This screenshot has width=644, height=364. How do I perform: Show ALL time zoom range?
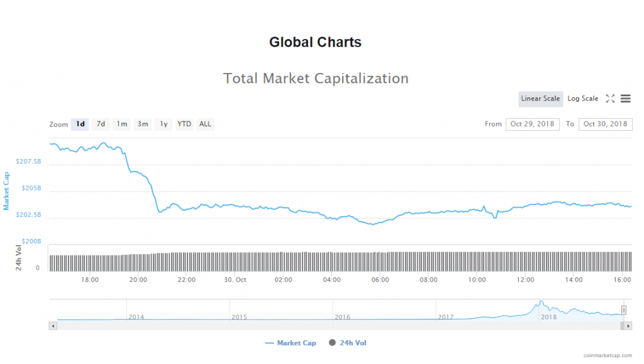click(x=205, y=124)
